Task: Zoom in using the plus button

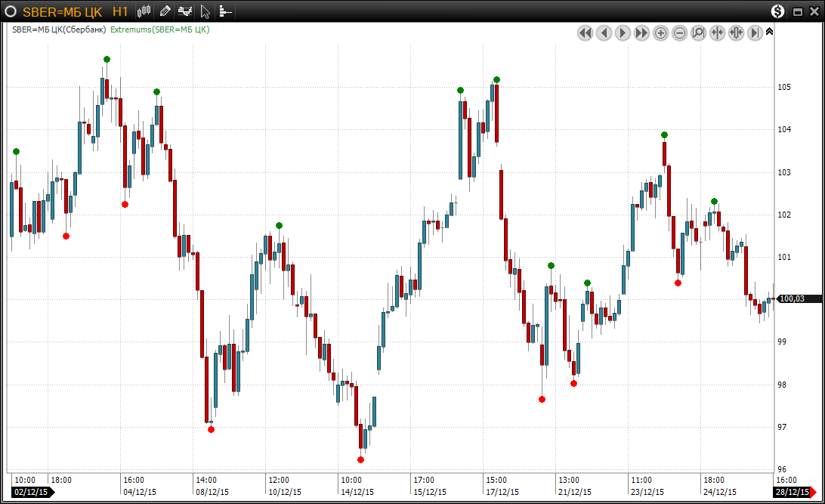Action: tap(660, 32)
